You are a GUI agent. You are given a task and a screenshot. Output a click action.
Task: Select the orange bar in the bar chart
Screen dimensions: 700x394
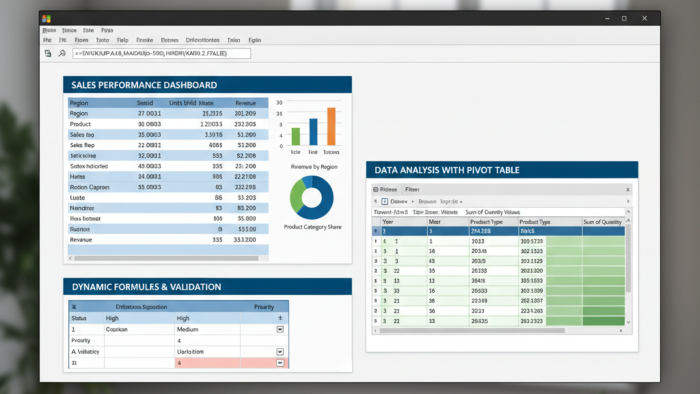tap(331, 126)
